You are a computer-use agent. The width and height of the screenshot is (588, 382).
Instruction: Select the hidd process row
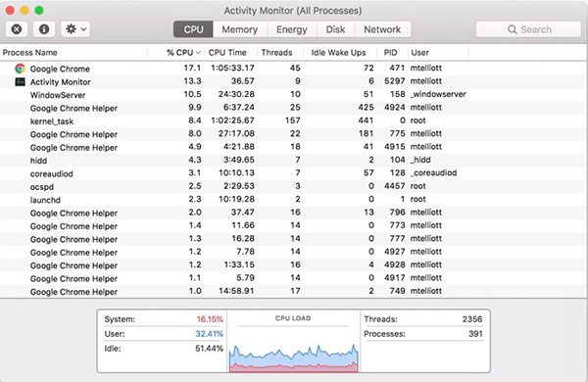[x=293, y=160]
